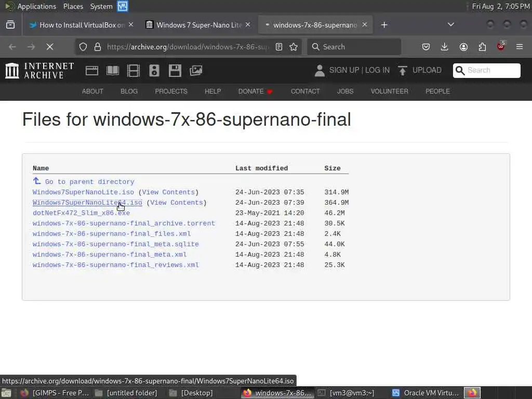Open the Audio speaker icon

[x=154, y=71]
